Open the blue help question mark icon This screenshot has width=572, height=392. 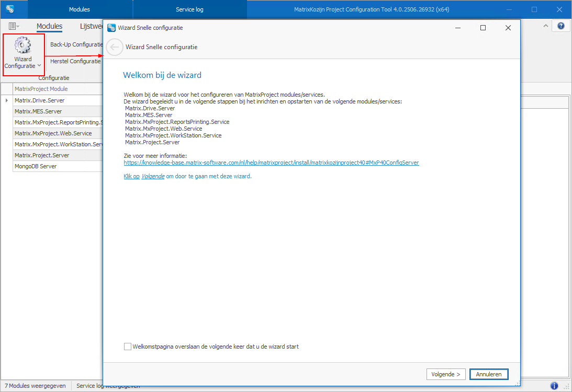[x=560, y=26]
